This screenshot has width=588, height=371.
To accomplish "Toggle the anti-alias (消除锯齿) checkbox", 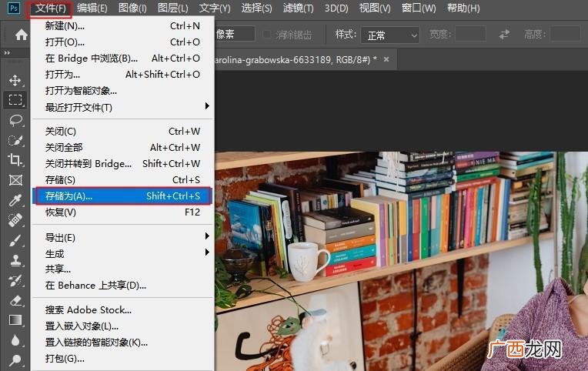I will point(267,35).
